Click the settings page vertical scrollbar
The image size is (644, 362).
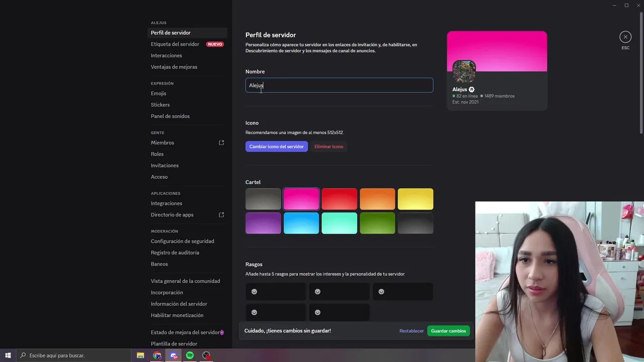pos(641,72)
